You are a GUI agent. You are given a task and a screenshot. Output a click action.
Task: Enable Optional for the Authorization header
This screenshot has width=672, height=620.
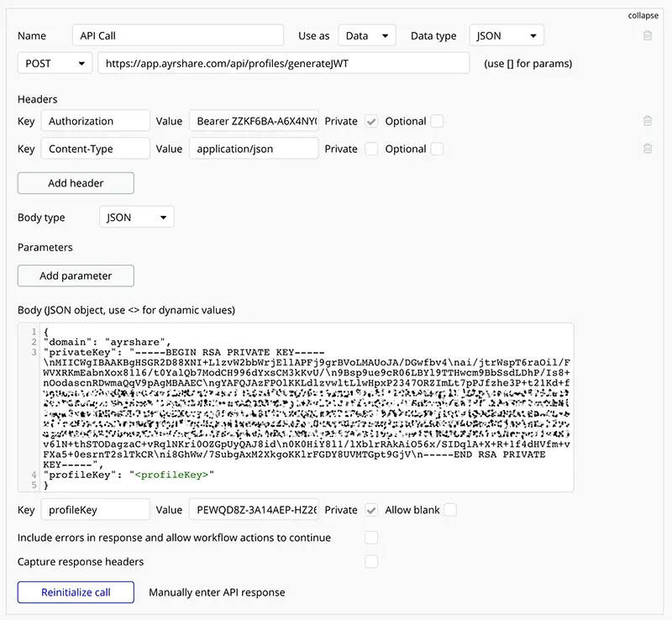click(x=437, y=121)
